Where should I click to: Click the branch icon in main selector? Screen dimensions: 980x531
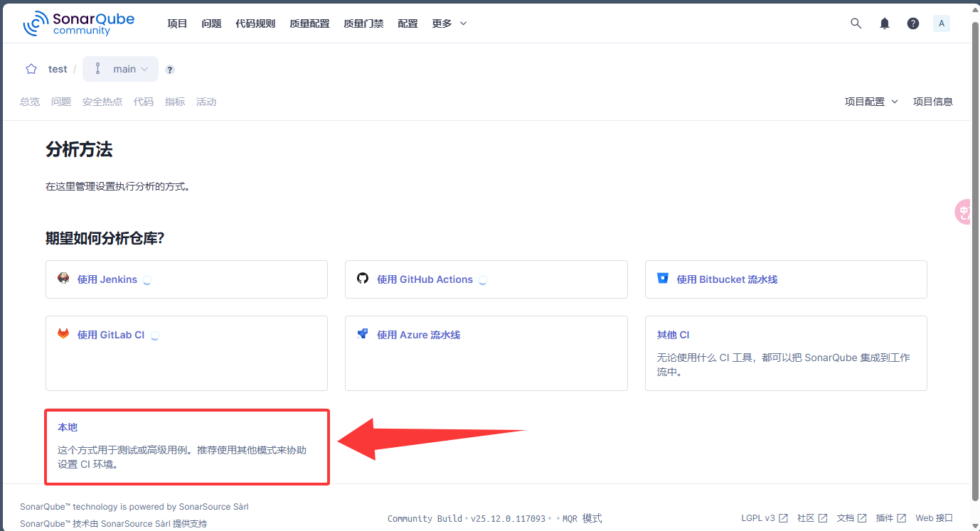98,69
